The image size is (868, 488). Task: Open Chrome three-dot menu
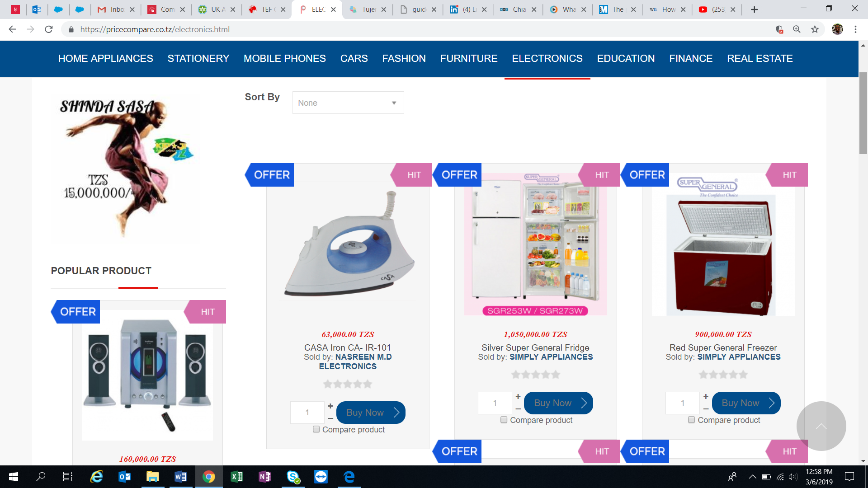855,29
